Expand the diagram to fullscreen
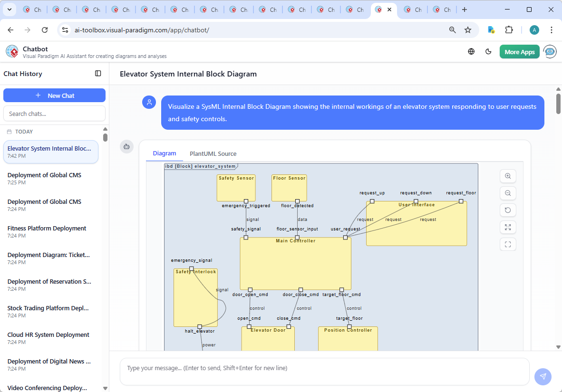This screenshot has width=562, height=392. point(508,227)
